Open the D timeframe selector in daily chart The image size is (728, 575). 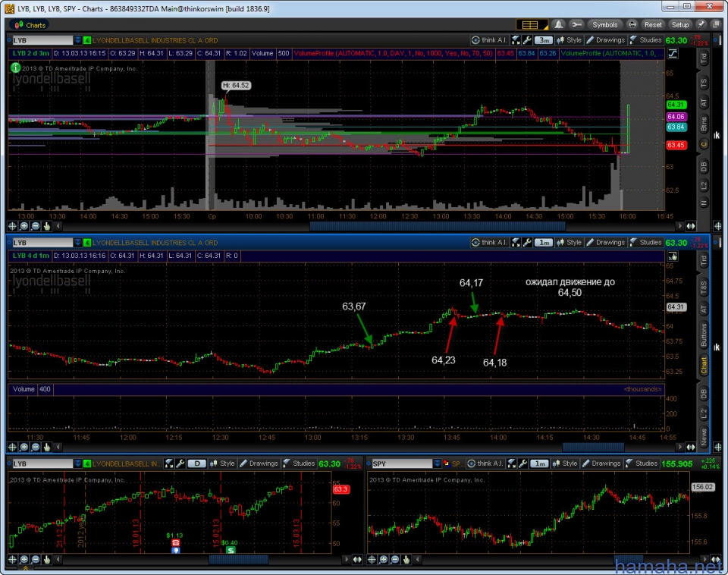tap(197, 463)
